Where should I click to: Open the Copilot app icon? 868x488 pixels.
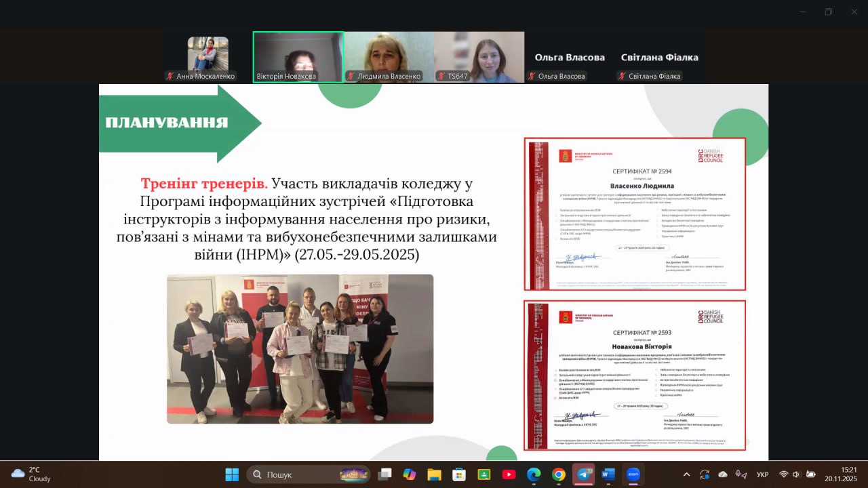point(409,474)
